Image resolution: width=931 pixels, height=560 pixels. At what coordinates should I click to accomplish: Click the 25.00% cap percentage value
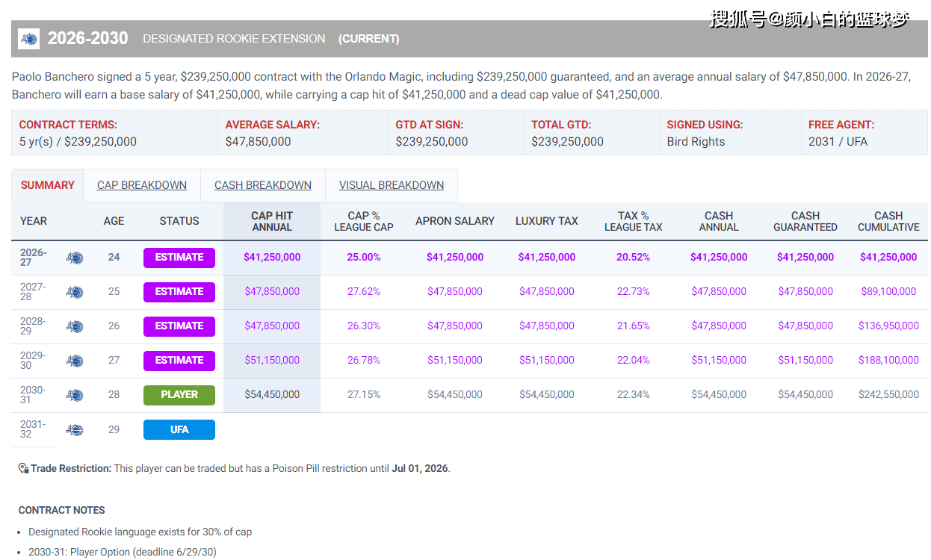click(364, 258)
